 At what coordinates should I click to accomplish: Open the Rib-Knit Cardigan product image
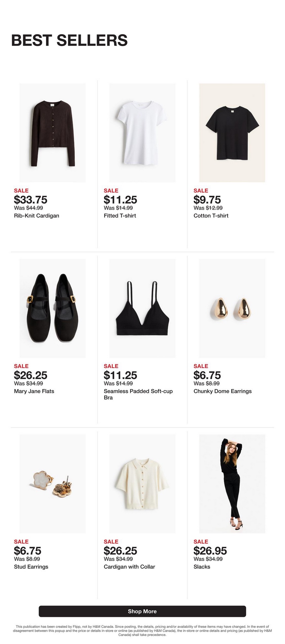coord(52,133)
